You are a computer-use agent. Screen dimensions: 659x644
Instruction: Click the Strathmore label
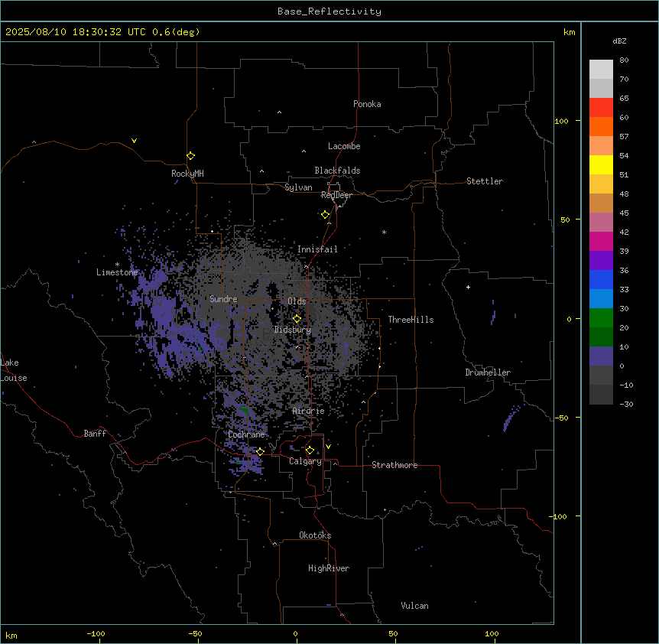[x=394, y=465]
